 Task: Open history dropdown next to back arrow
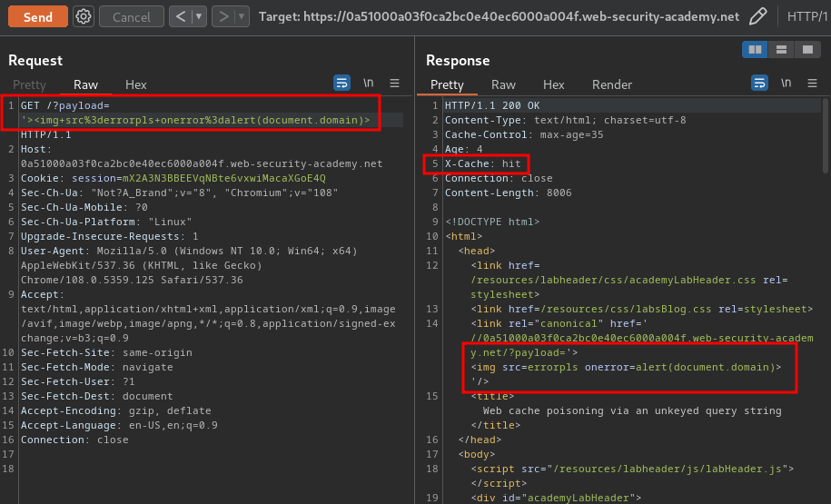[199, 17]
